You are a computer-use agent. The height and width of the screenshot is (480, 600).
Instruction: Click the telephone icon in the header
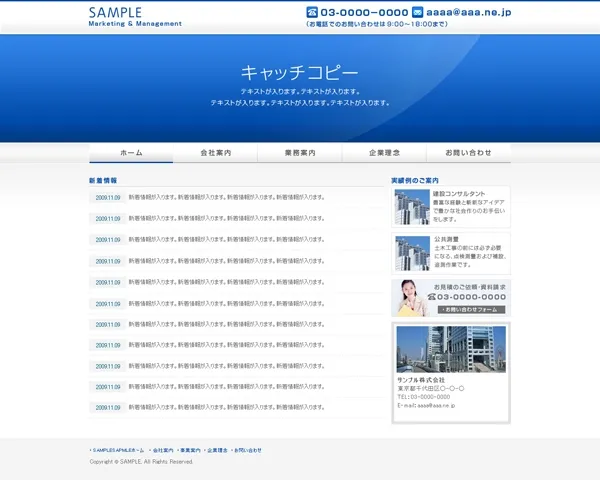312,12
